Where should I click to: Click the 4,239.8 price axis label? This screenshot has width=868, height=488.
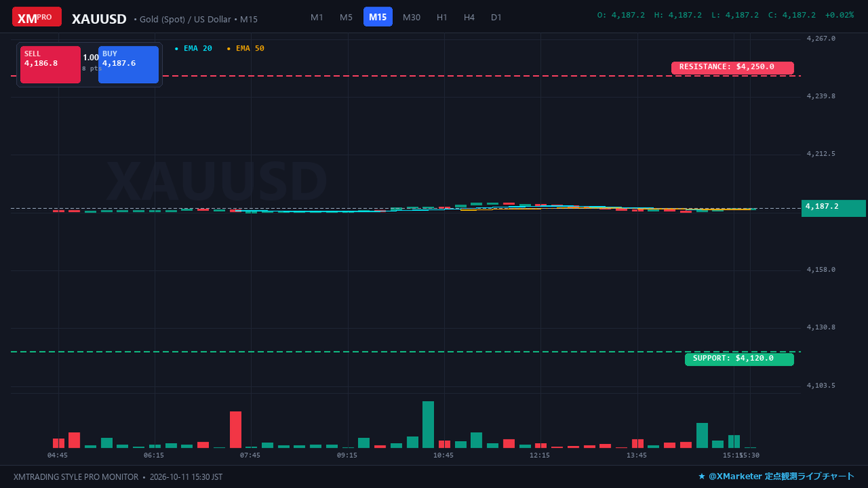click(x=821, y=96)
